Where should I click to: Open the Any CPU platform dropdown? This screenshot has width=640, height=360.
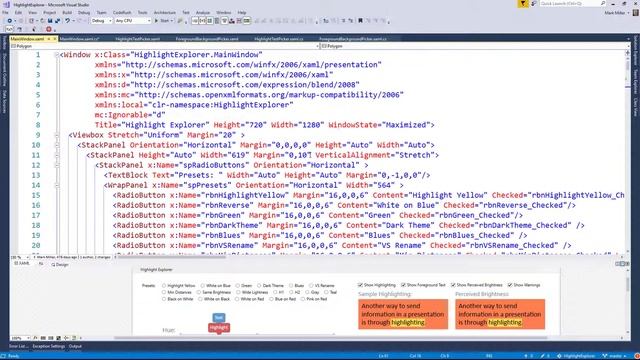tap(133, 20)
